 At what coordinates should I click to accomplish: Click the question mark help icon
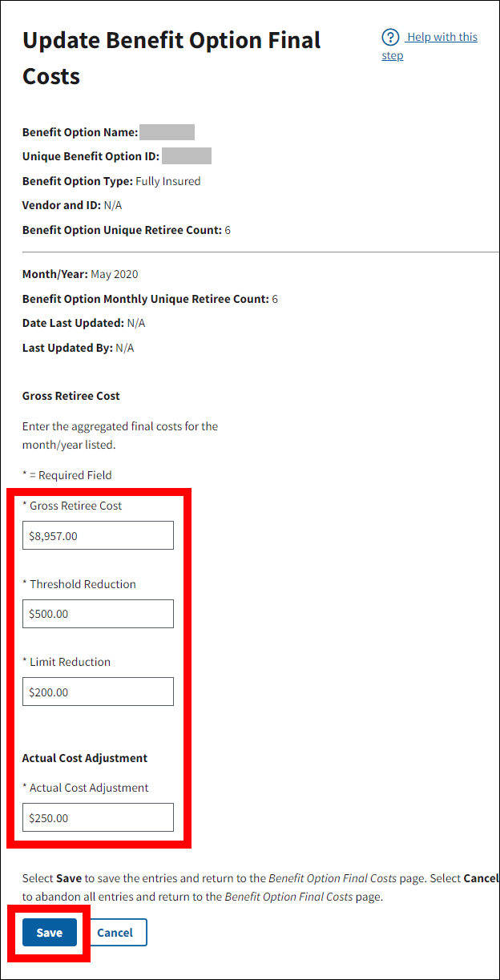390,38
